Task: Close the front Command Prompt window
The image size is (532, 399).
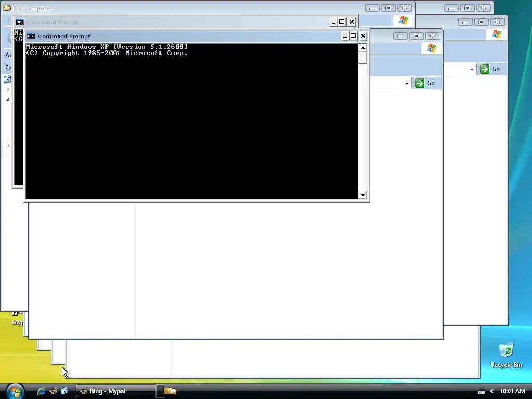Action: pos(363,36)
